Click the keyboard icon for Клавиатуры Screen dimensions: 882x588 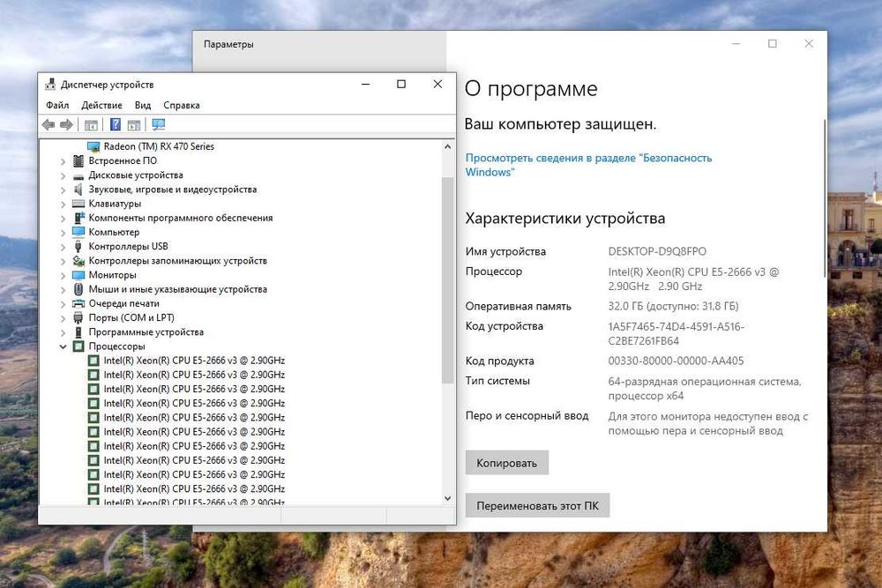tap(78, 204)
